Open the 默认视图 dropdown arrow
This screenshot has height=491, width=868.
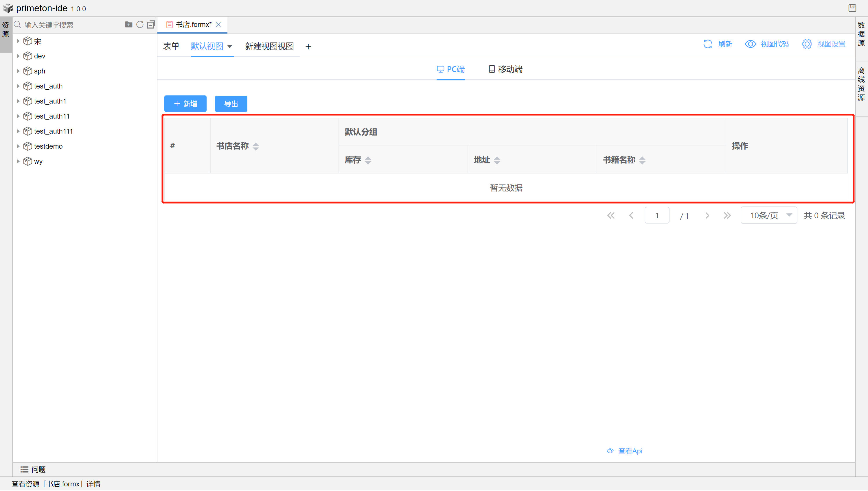[230, 47]
